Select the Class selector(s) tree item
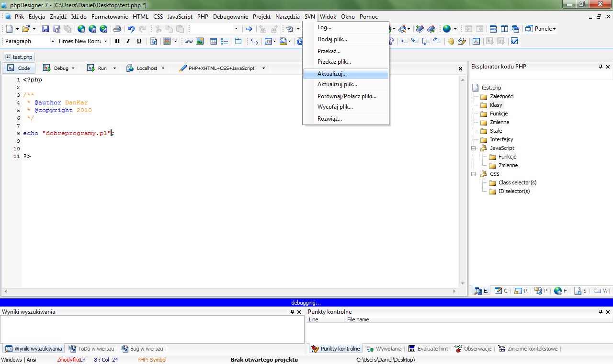 pyautogui.click(x=517, y=182)
